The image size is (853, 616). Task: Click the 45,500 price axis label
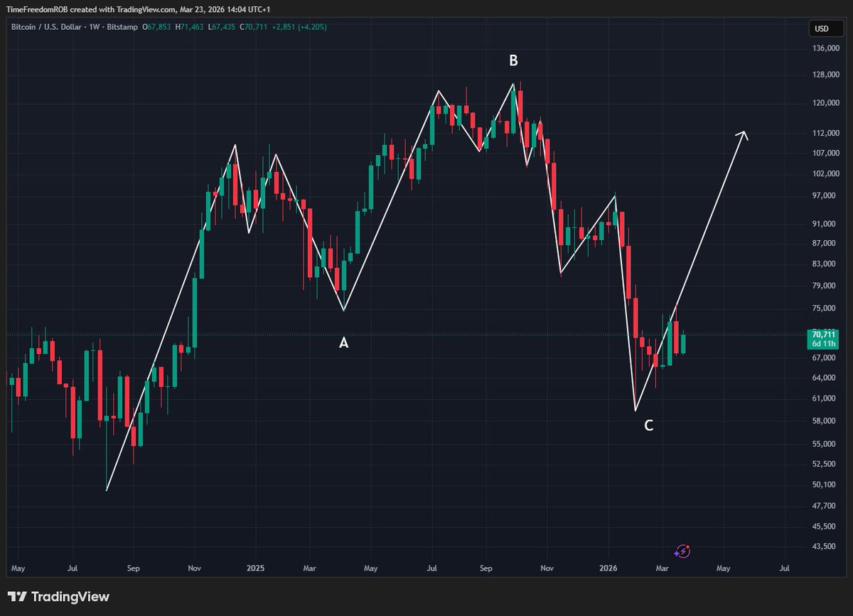[x=822, y=526]
